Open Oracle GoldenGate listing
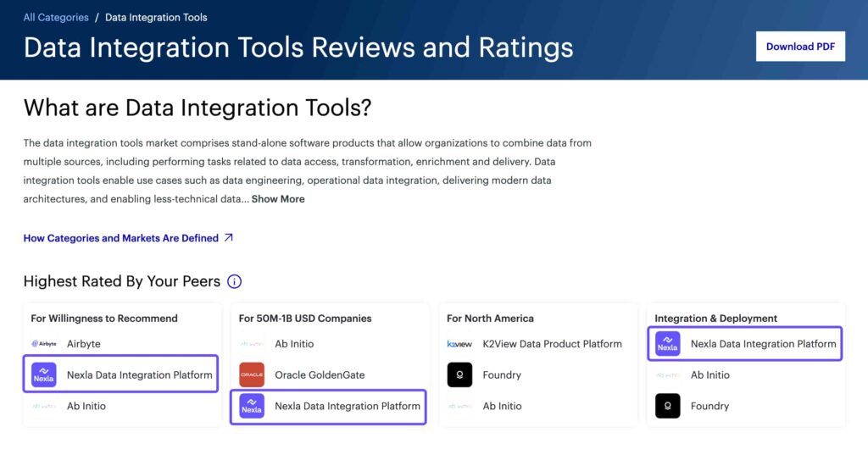Screen dimensions: 868x455 coord(320,375)
